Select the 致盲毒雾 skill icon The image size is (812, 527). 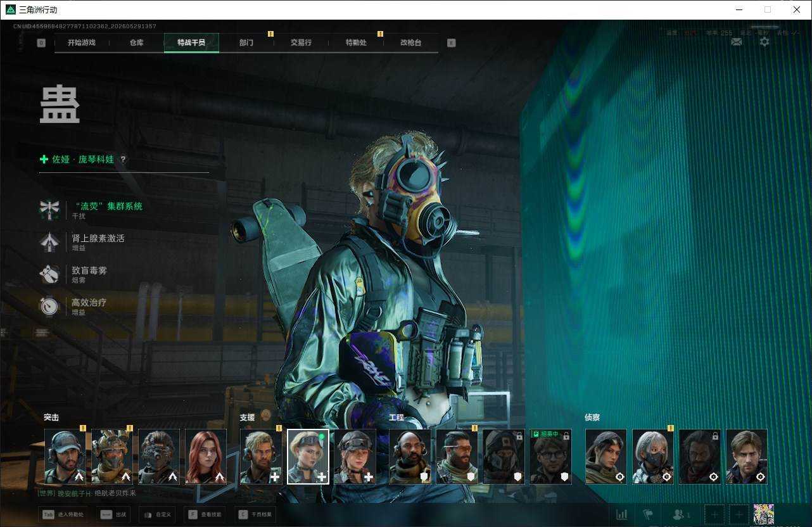tap(49, 274)
